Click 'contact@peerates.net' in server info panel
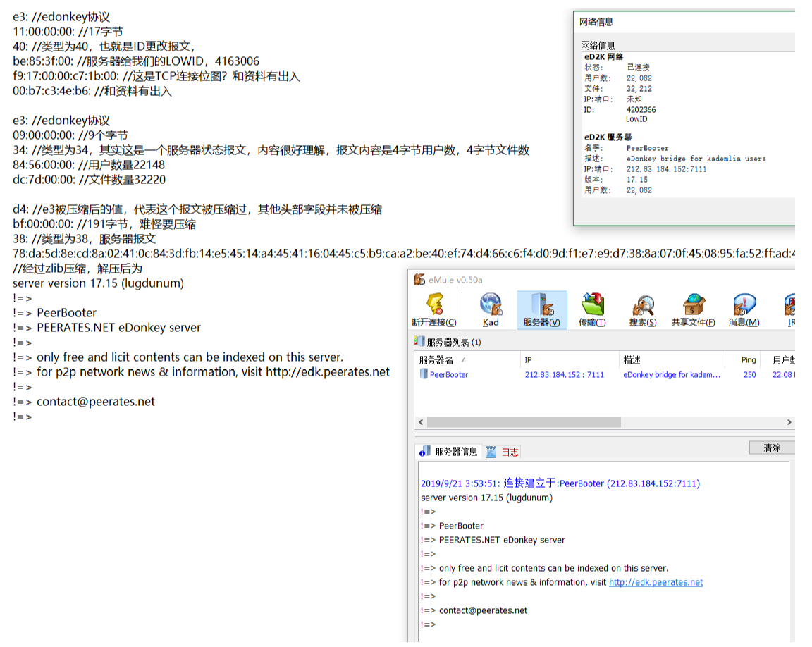 pos(483,611)
